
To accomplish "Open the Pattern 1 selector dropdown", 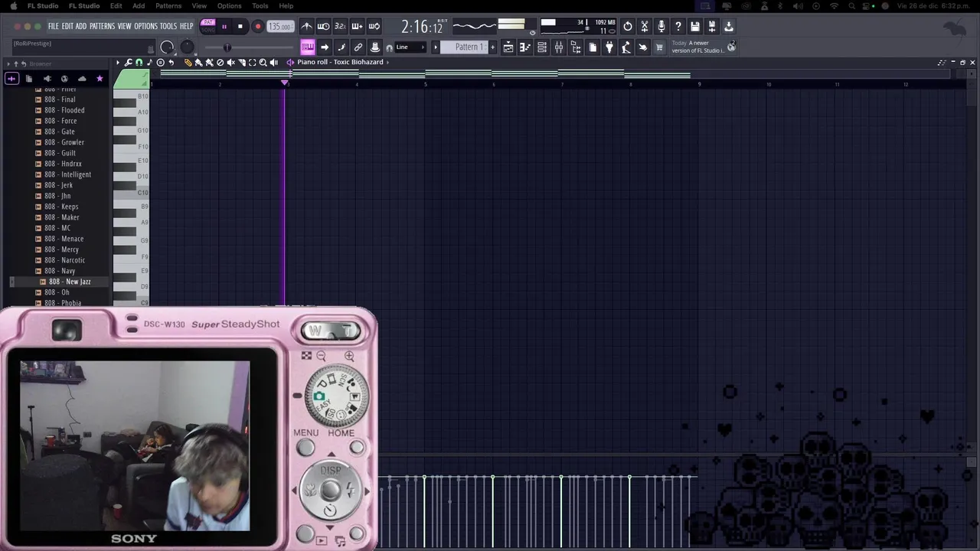I will (x=465, y=47).
